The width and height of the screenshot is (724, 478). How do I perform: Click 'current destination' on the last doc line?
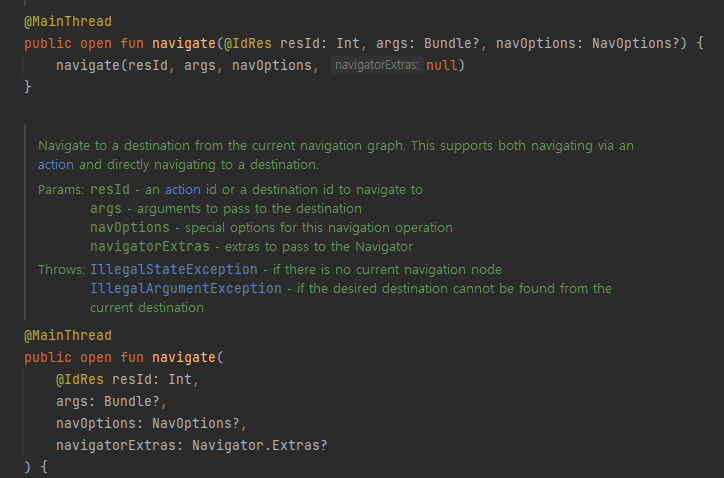[x=147, y=308]
